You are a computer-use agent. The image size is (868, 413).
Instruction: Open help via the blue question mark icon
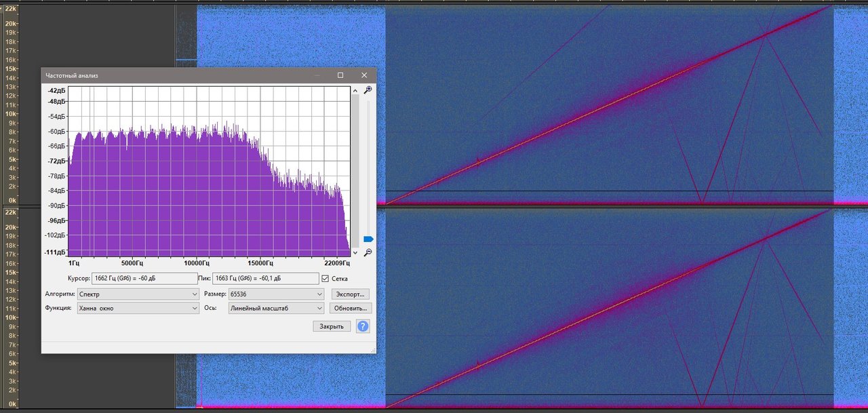363,326
